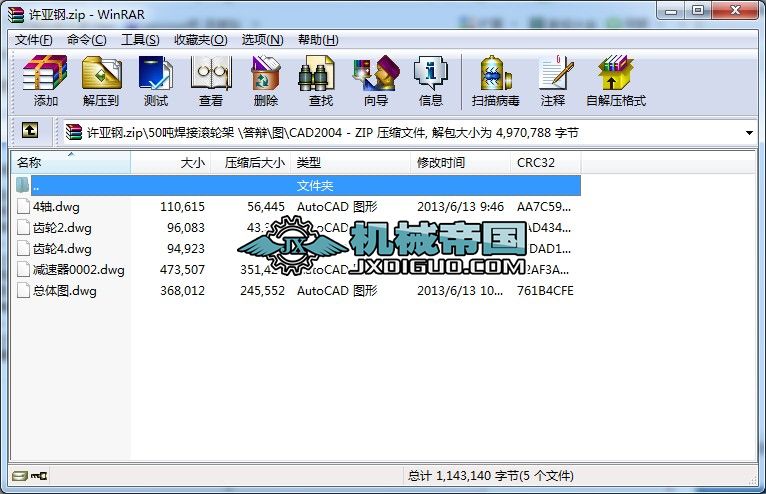Click 自解压格式 (SFX) toolbar icon
This screenshot has width=766, height=494.
coord(616,81)
